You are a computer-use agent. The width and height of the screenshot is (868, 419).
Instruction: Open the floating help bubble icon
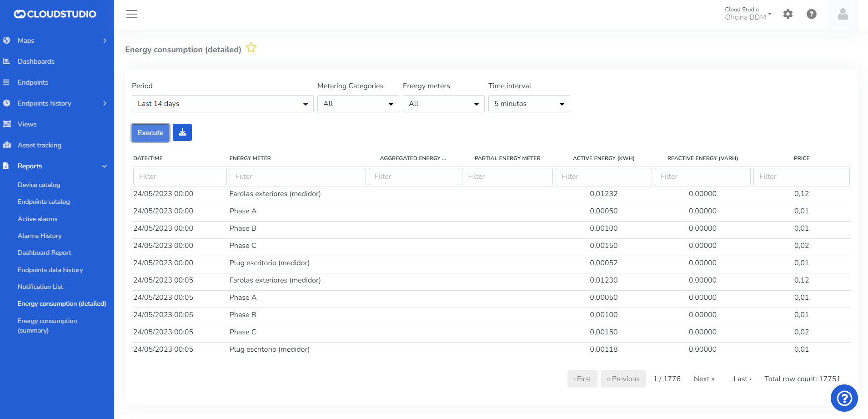pyautogui.click(x=844, y=399)
